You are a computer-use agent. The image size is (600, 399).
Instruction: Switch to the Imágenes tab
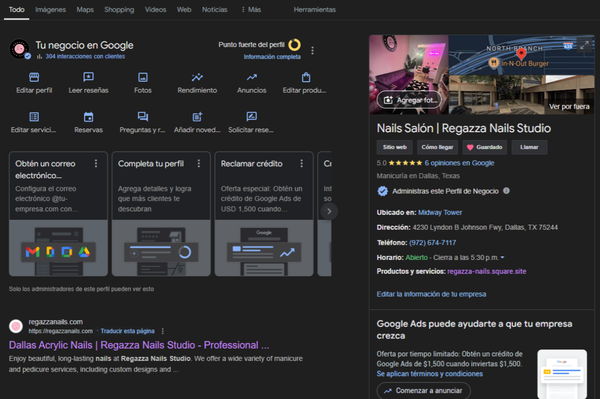coord(51,10)
